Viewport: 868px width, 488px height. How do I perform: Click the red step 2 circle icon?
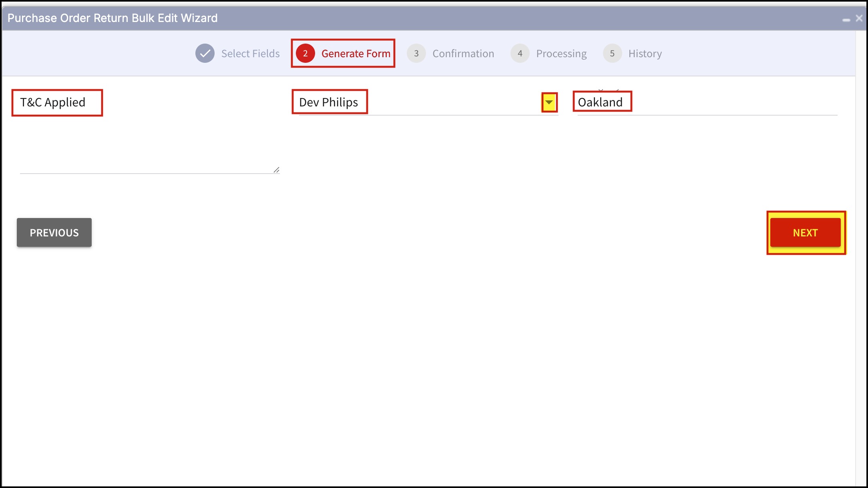305,53
